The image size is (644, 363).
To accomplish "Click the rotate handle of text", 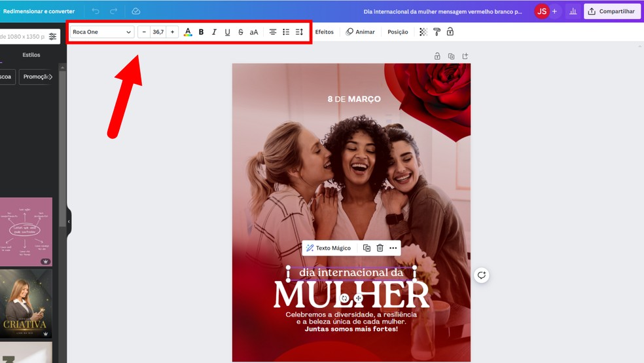I will pyautogui.click(x=345, y=298).
